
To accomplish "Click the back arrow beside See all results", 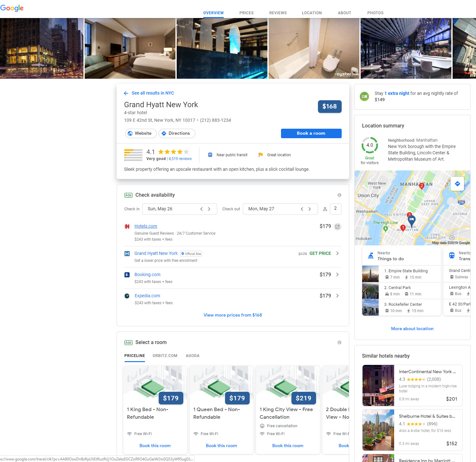I will click(126, 93).
